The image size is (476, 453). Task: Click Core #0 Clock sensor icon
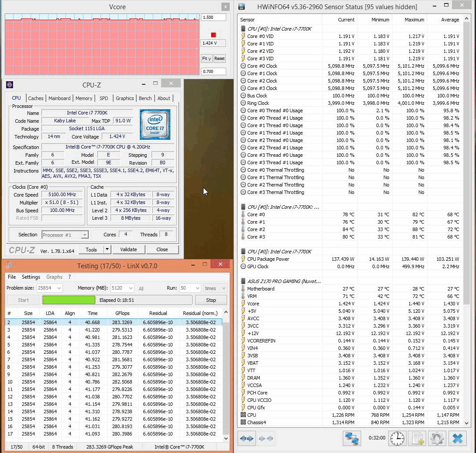click(x=243, y=66)
